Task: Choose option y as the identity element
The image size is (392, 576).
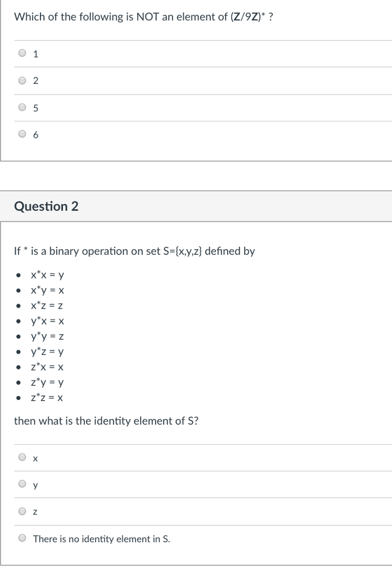Action: tap(21, 484)
